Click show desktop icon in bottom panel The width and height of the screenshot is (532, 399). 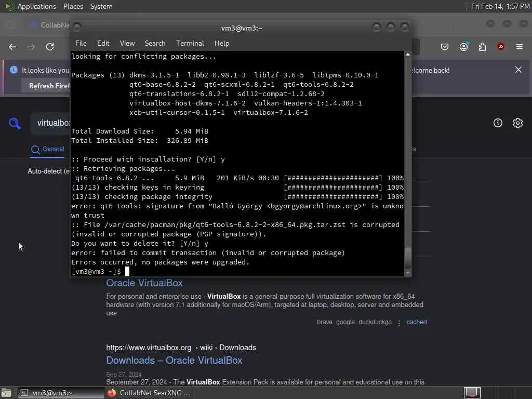6,393
